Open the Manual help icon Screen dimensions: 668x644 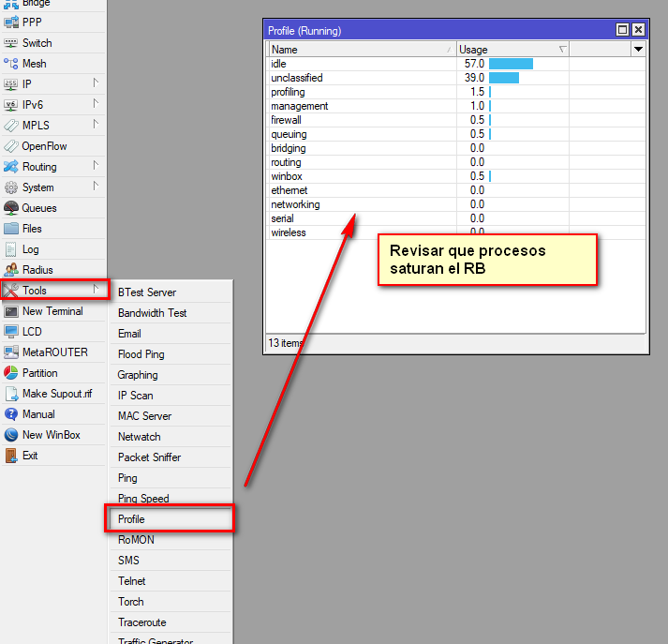(x=11, y=414)
